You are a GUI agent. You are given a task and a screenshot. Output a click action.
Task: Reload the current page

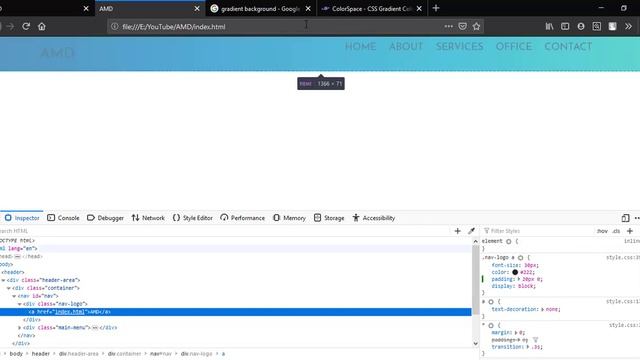26,27
